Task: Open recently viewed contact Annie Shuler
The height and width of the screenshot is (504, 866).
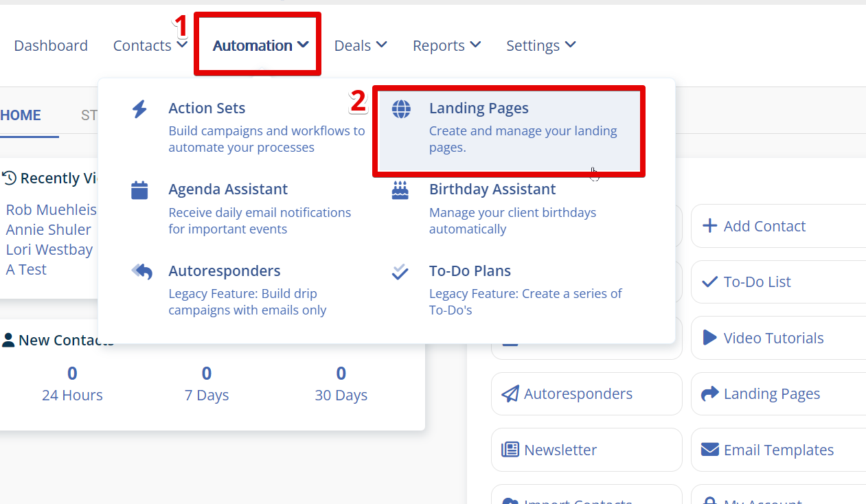Action: [x=49, y=229]
